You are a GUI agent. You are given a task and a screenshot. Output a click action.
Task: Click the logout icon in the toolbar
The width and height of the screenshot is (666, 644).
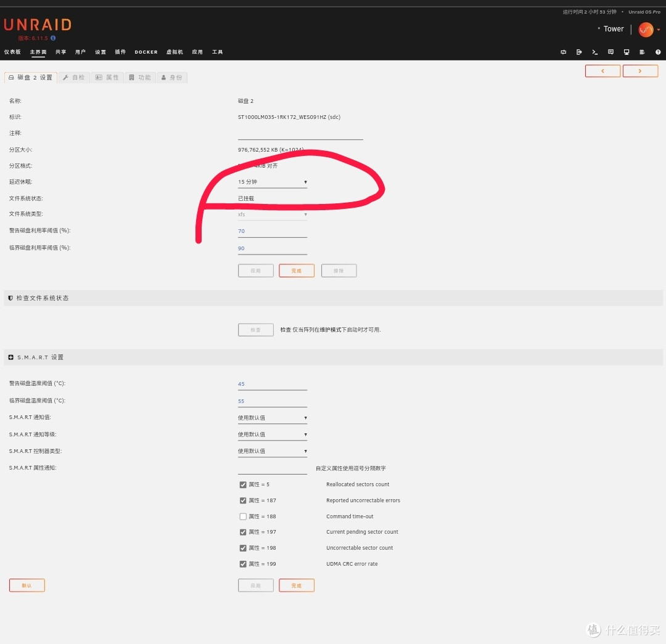tap(579, 52)
